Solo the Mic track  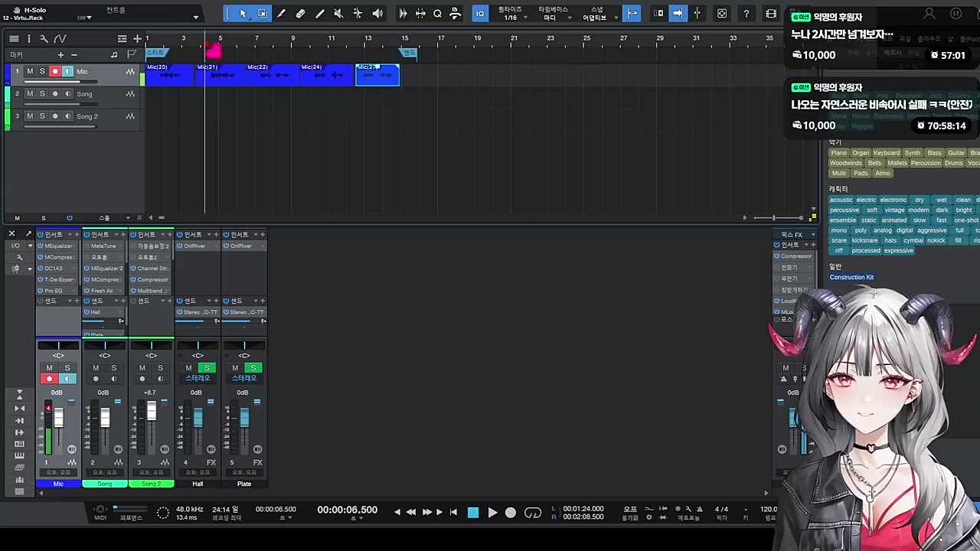42,71
